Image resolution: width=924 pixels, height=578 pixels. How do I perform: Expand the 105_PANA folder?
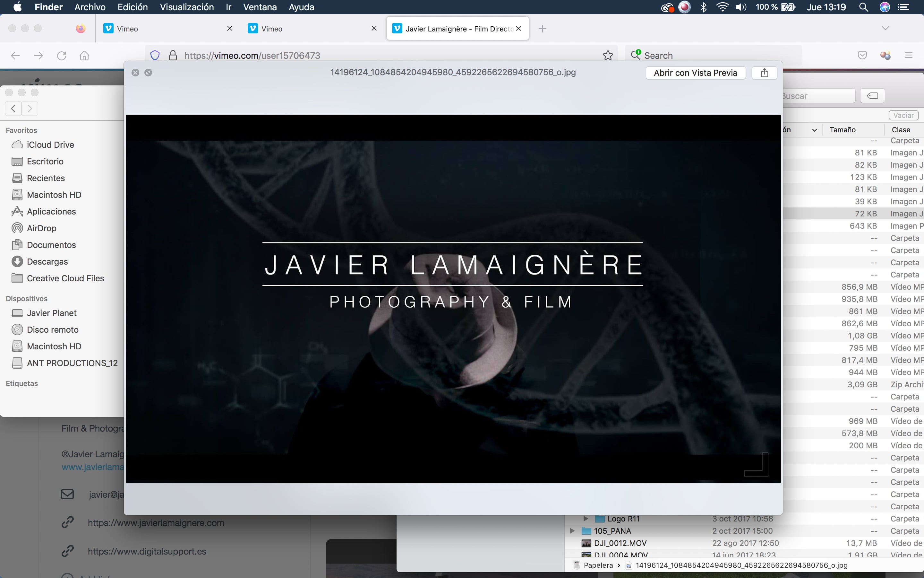572,531
